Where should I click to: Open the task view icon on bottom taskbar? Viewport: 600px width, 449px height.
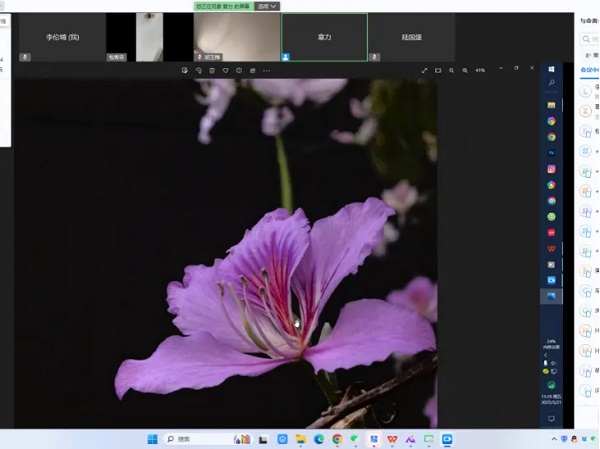(263, 440)
